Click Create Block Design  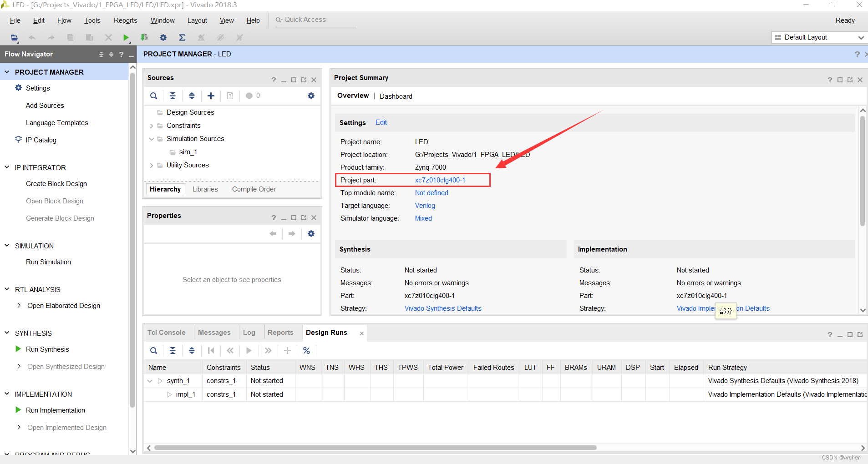[56, 184]
